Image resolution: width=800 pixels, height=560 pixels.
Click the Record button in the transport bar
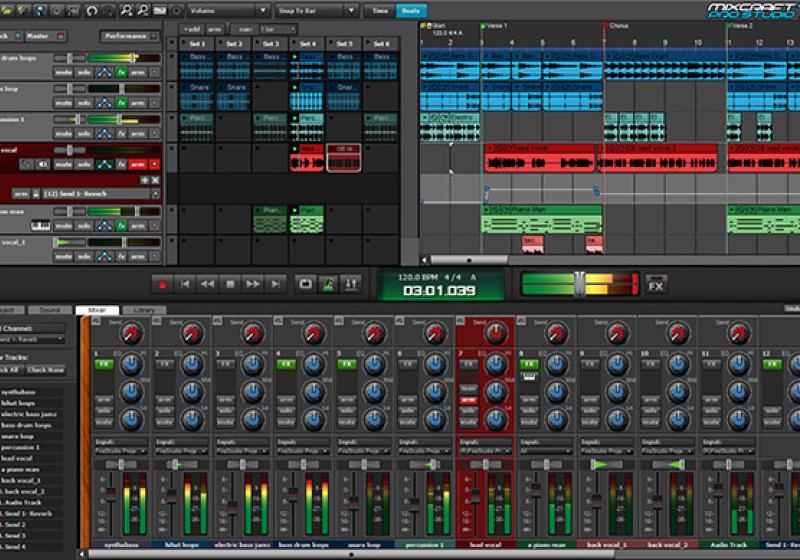[x=162, y=284]
